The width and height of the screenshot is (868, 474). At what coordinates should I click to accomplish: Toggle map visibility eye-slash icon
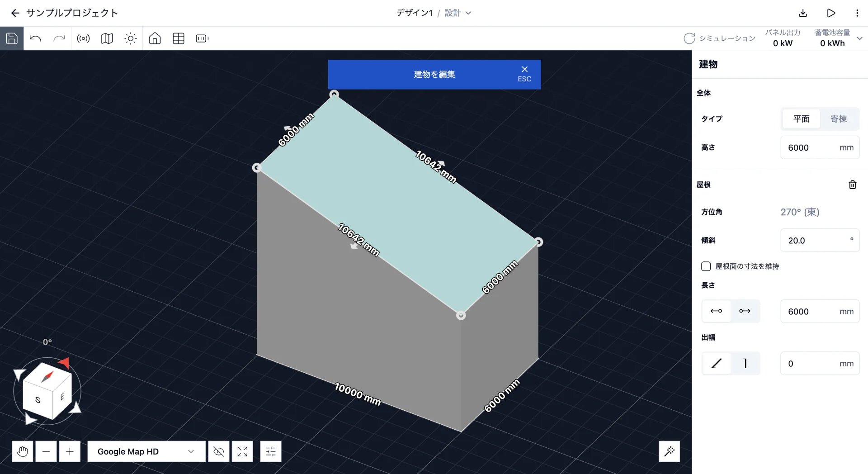coord(219,451)
